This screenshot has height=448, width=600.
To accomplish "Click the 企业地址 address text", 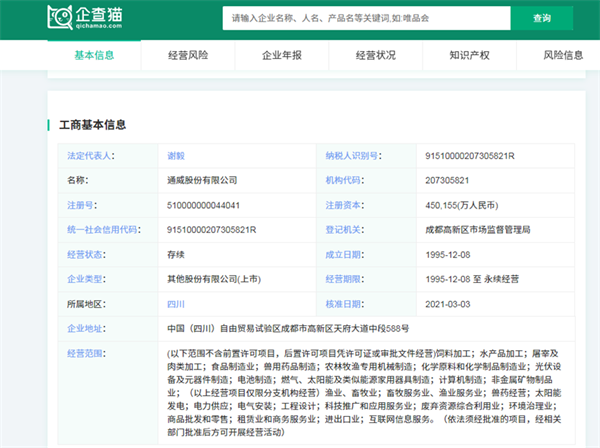I will (x=288, y=327).
